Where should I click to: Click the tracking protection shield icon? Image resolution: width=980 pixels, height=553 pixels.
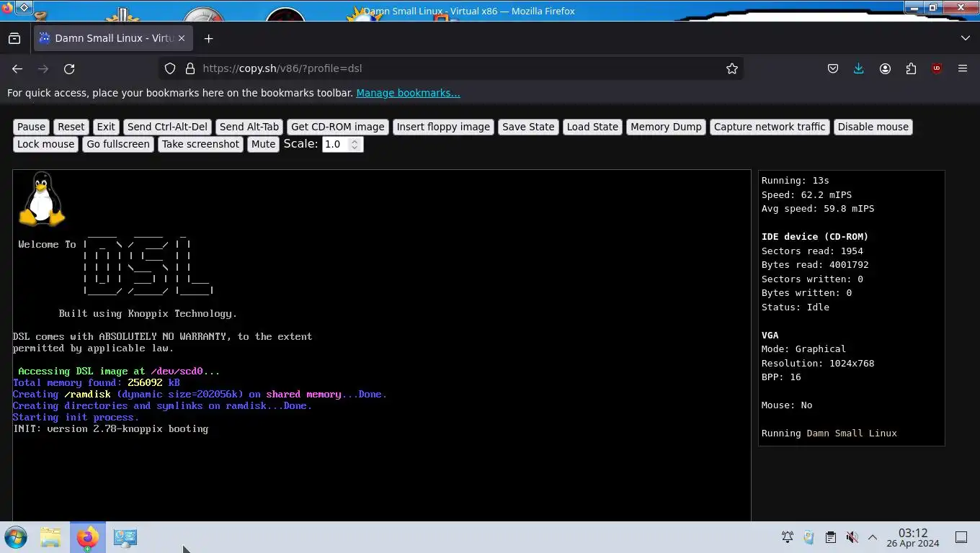(x=170, y=68)
